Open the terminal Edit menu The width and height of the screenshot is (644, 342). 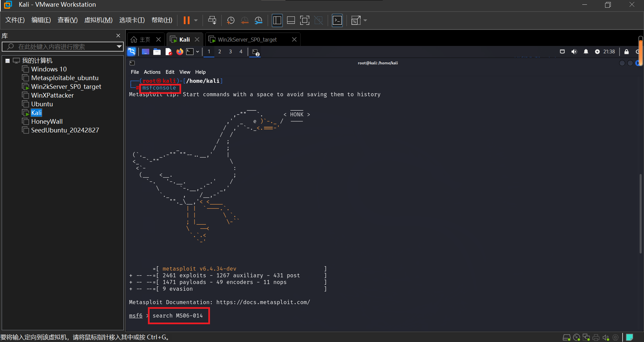[170, 72]
